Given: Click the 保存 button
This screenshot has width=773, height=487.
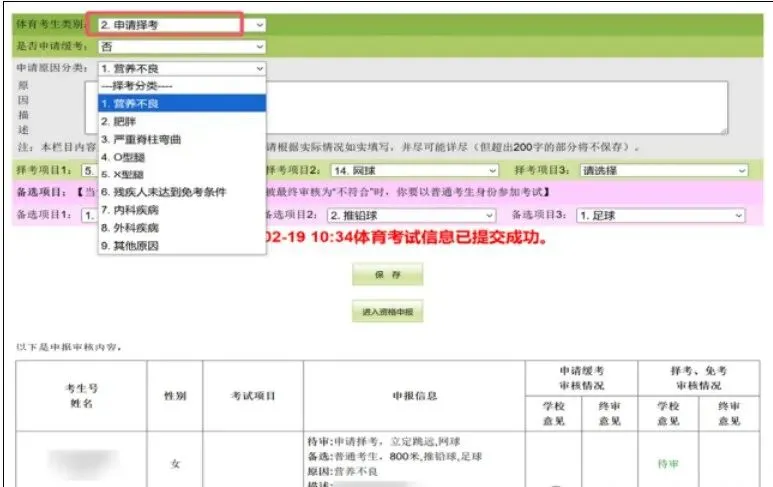Looking at the screenshot, I should point(387,275).
